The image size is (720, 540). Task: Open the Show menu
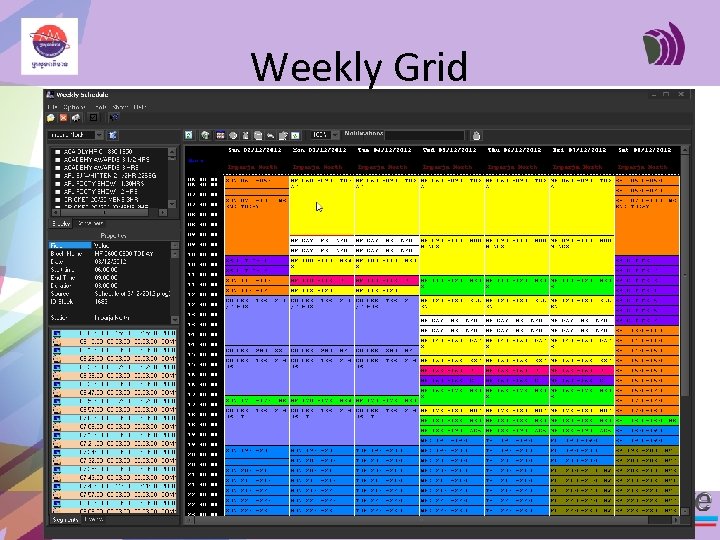click(120, 107)
